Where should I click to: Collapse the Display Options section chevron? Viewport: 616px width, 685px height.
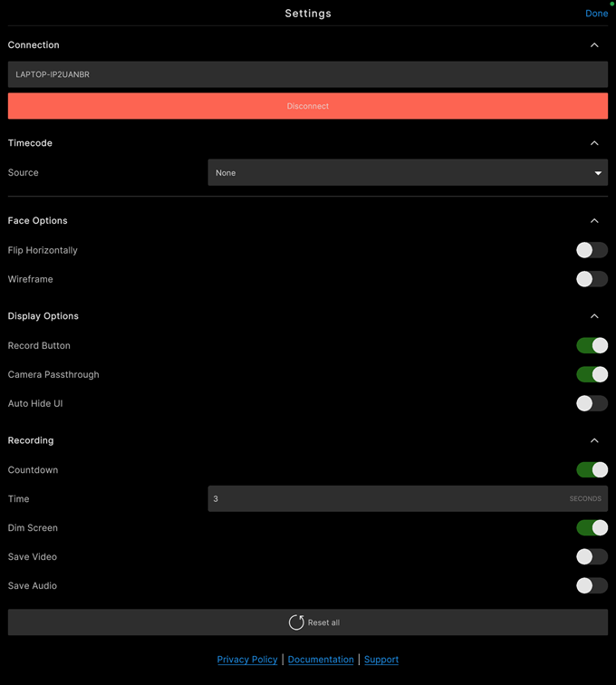click(x=594, y=316)
